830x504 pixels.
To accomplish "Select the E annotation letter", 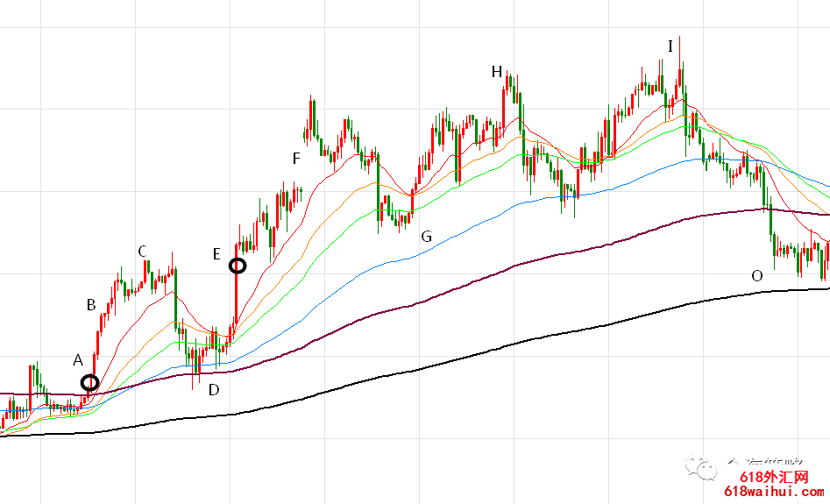I will point(216,254).
